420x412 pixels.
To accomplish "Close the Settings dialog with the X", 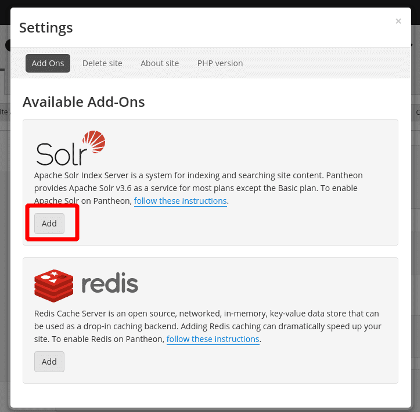I will [398, 21].
